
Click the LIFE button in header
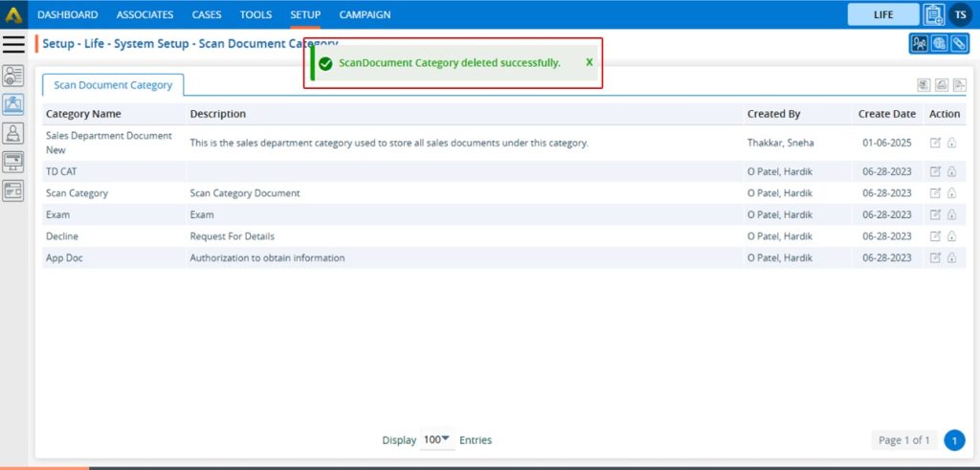pyautogui.click(x=882, y=14)
